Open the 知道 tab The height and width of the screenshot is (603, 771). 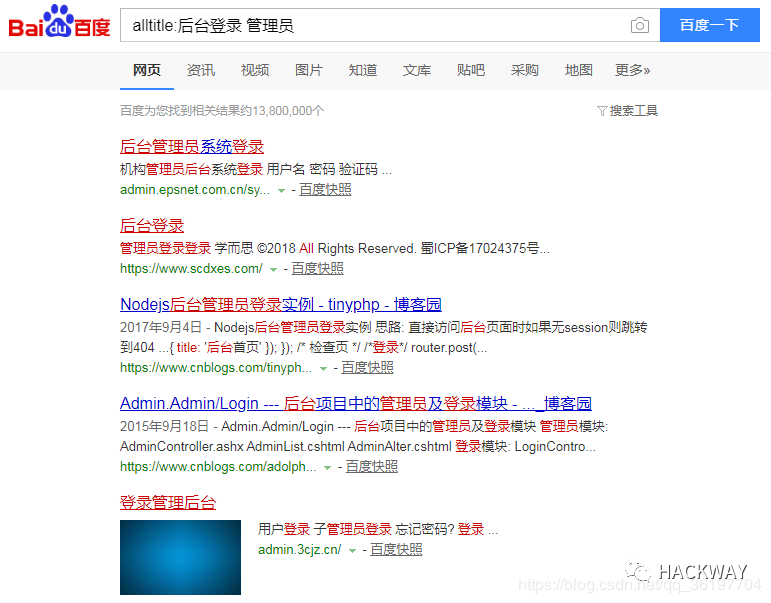(363, 70)
